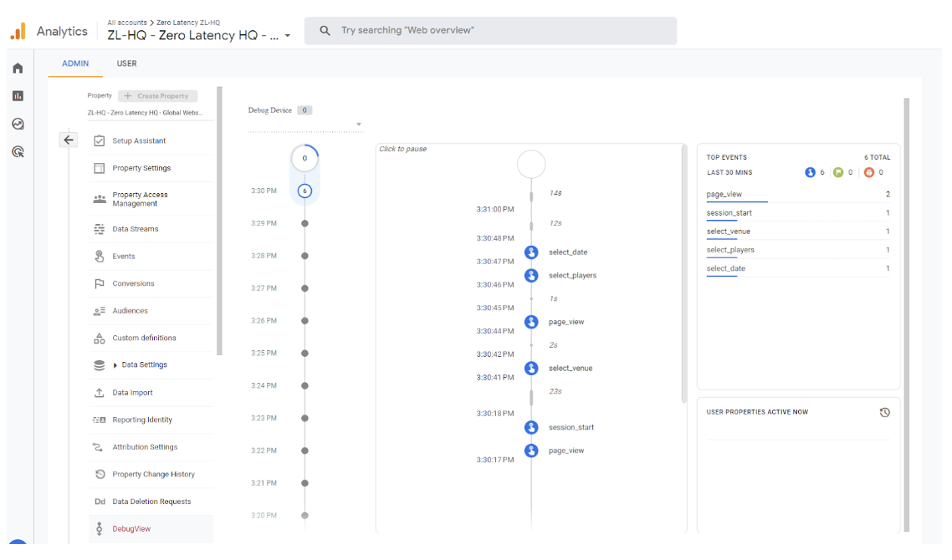Select the 3:29 PM minute marker
The width and height of the screenshot is (952, 560).
pyautogui.click(x=305, y=223)
